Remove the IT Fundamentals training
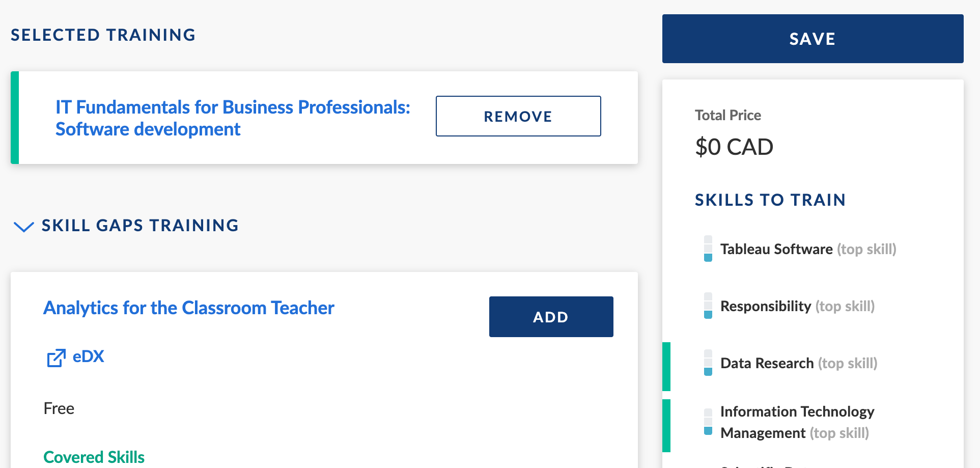Screen dimensions: 980x468 [518, 116]
